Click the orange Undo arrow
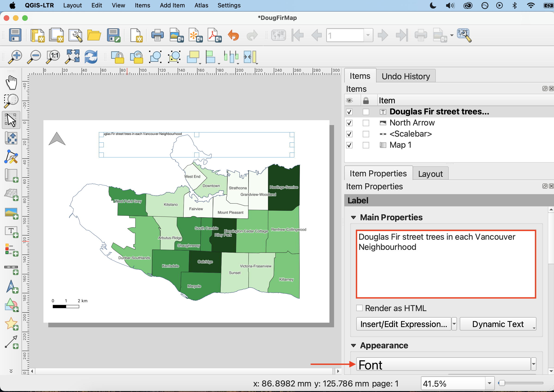 (233, 36)
